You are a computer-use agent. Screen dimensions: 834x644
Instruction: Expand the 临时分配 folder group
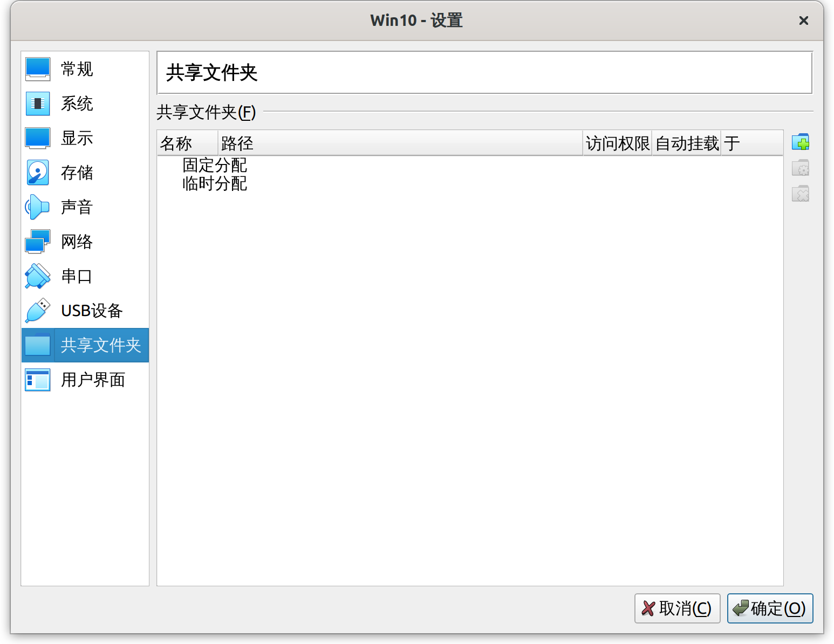tap(214, 183)
